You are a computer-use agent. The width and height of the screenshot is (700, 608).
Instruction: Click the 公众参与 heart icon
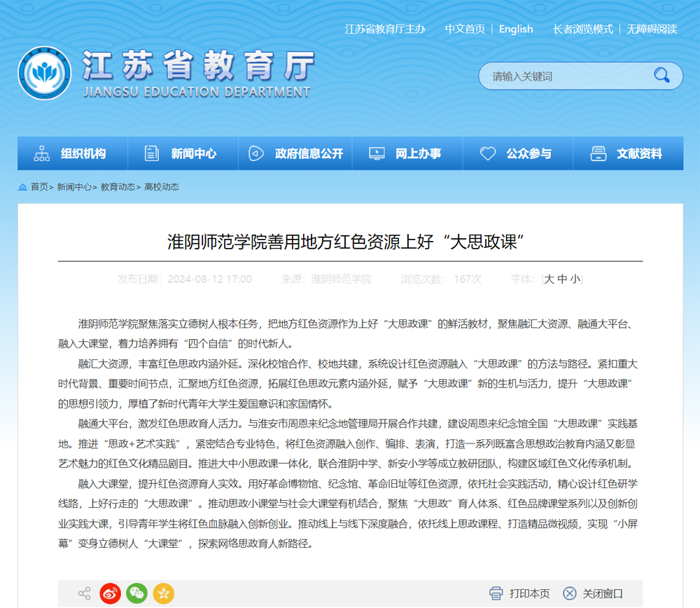click(x=487, y=153)
